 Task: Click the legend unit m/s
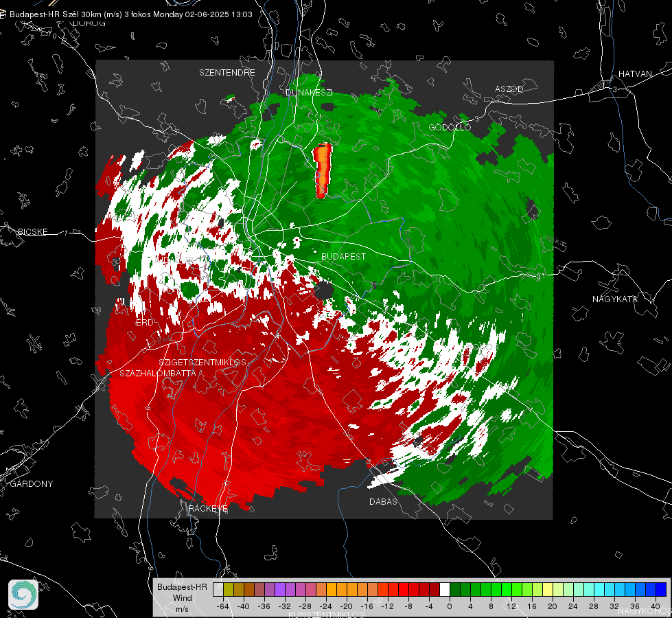click(182, 608)
